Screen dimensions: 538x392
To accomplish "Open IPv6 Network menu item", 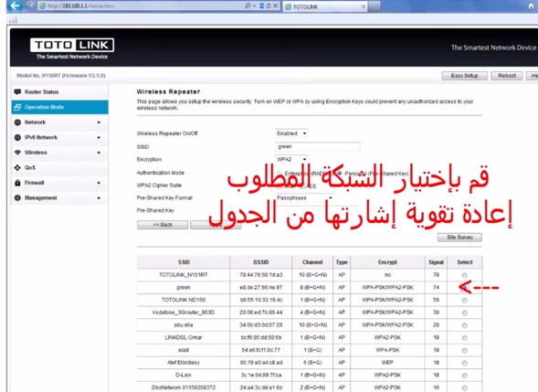I will [59, 137].
